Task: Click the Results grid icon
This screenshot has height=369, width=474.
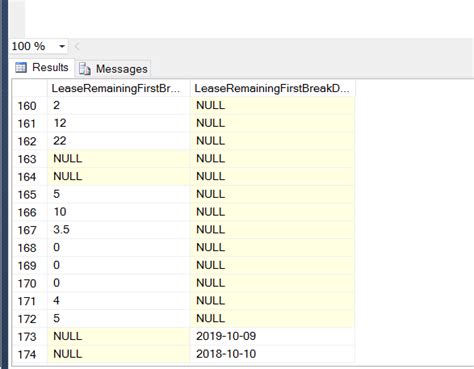Action: tap(21, 68)
